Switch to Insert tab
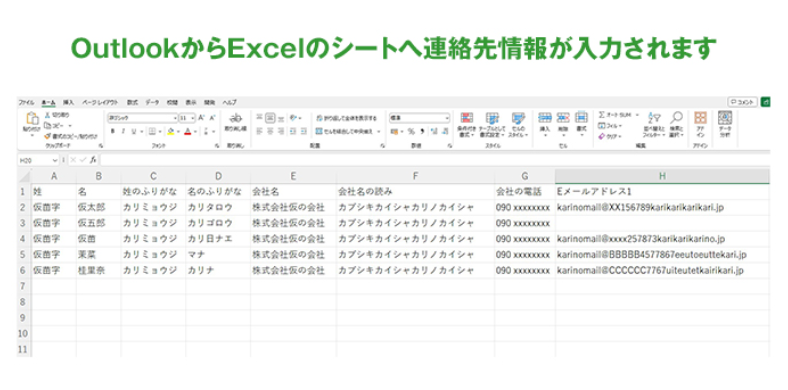The height and width of the screenshot is (390, 788). tap(68, 102)
